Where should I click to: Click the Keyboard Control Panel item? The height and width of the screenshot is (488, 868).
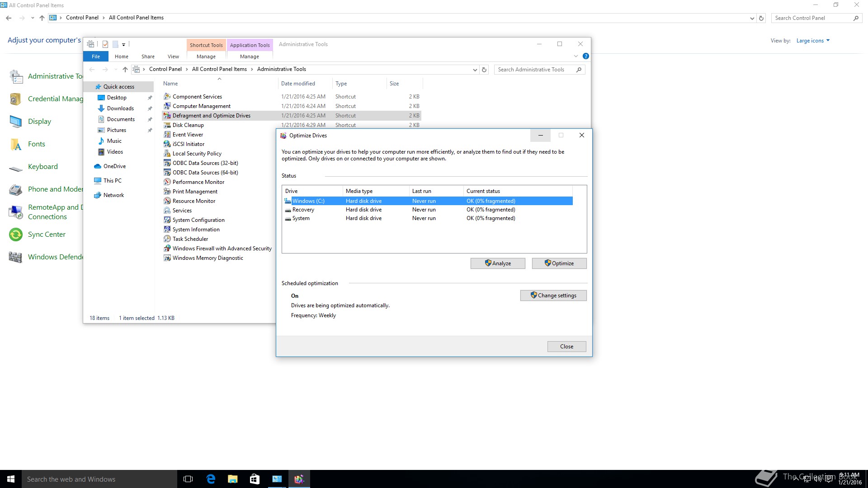43,167
